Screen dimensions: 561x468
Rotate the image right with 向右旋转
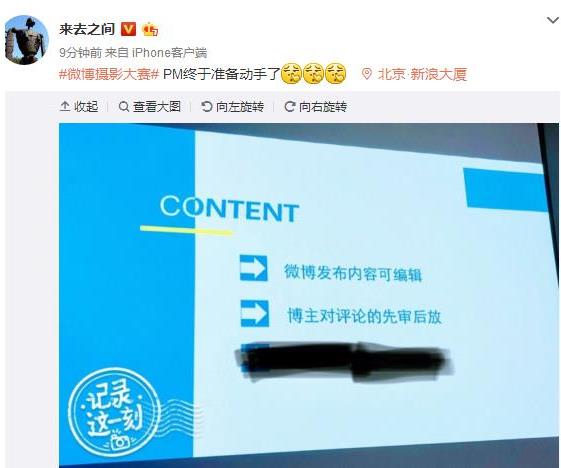click(x=315, y=107)
